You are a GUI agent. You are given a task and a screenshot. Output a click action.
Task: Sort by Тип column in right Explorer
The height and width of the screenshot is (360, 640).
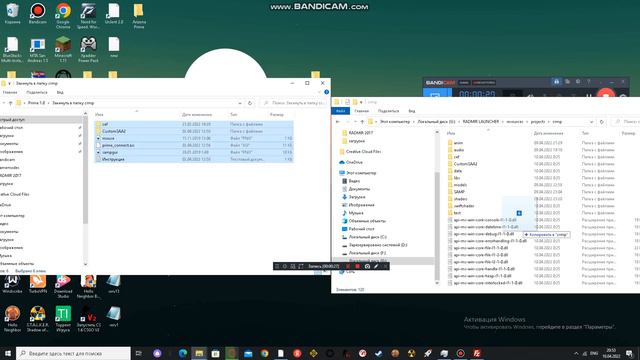coord(585,133)
